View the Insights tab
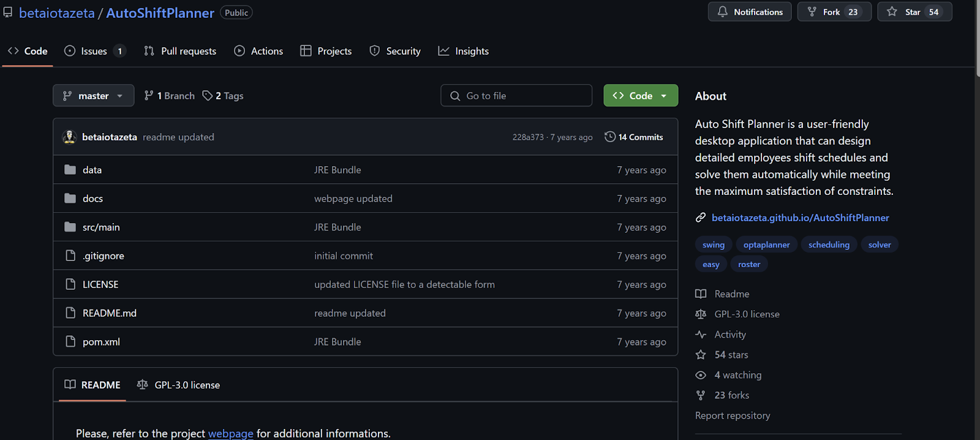 point(464,51)
